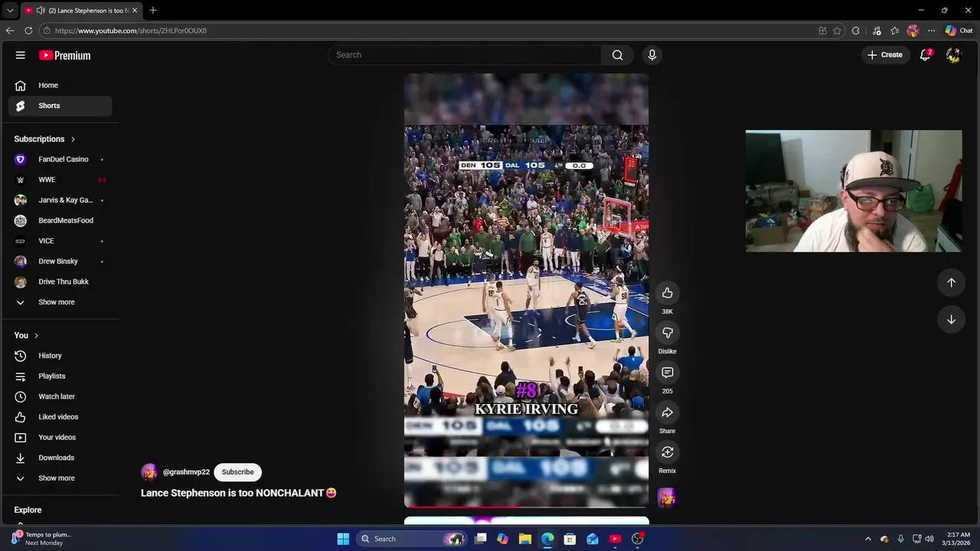Open browser extensions icon

coord(855,31)
